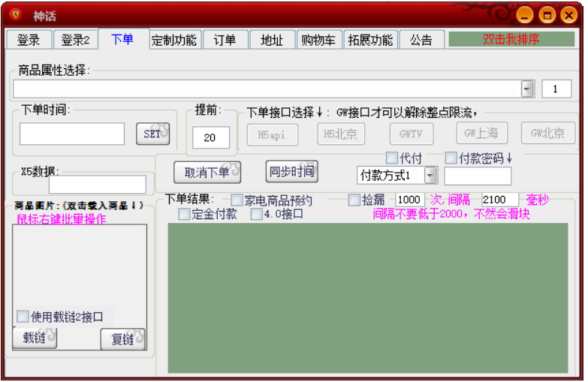Enable the 代付 checkbox
Viewport: 588px width, 382px height.
click(x=392, y=158)
